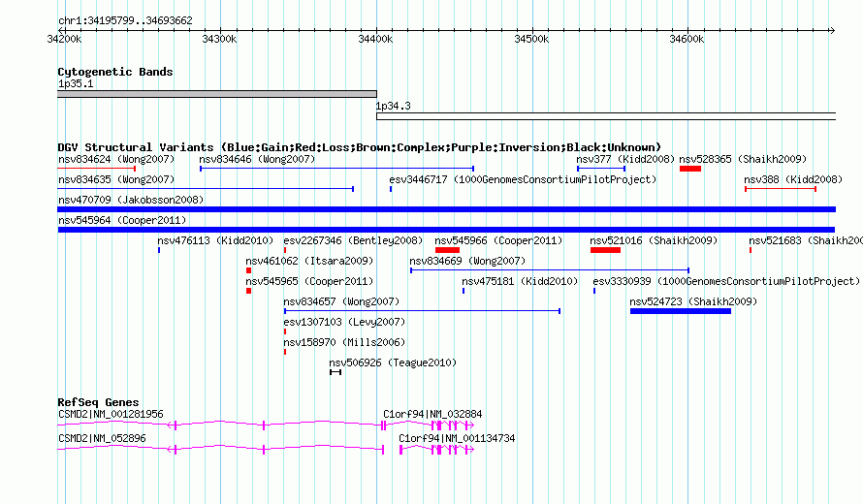Click the nsv834624 (Wong2007) variant label
863x504 pixels.
click(x=116, y=159)
